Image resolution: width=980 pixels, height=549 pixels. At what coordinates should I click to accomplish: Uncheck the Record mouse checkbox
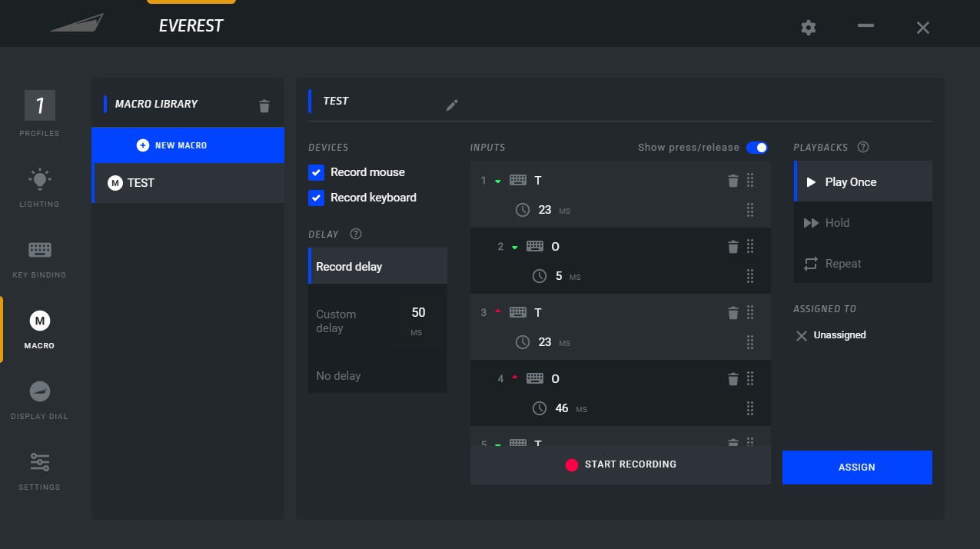click(316, 172)
